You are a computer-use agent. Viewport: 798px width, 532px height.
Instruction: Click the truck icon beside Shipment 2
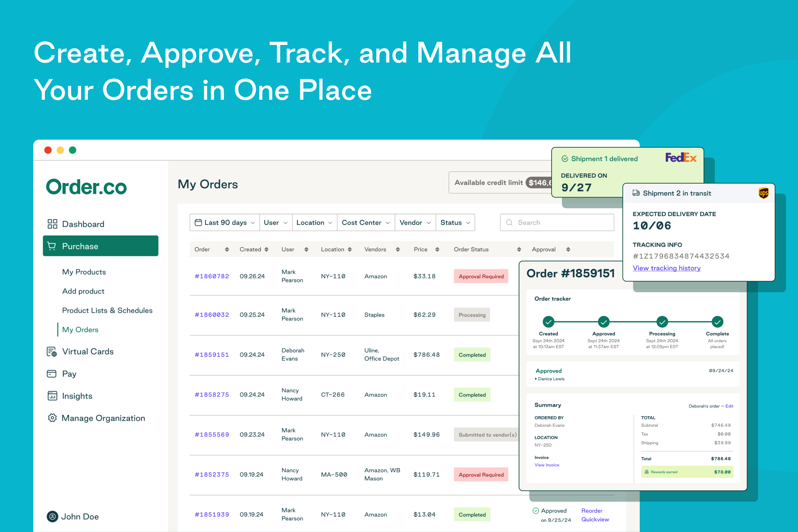(x=636, y=193)
